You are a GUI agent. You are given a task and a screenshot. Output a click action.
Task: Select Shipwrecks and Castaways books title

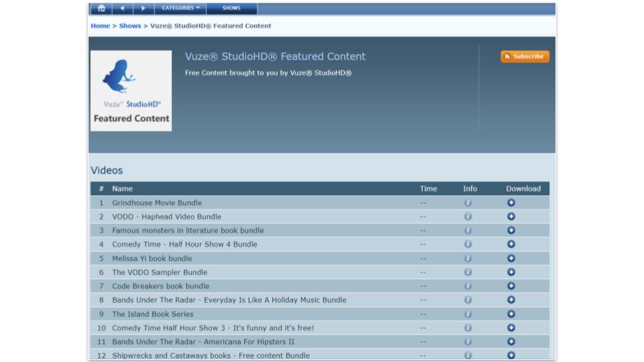coord(211,355)
